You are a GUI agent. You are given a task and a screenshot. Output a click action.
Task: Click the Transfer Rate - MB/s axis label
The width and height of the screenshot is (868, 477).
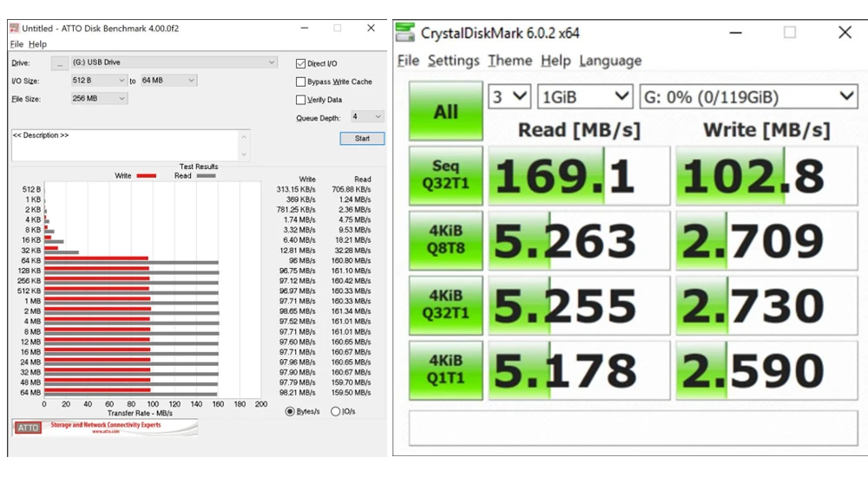tap(140, 414)
